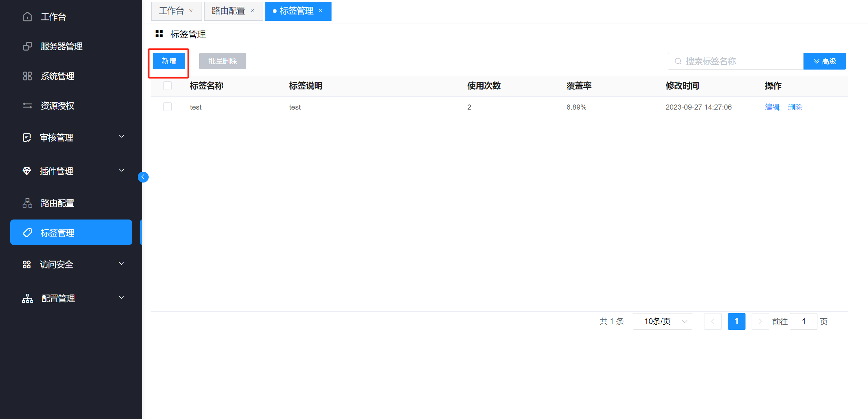Select page 1 in pagination

pyautogui.click(x=737, y=321)
